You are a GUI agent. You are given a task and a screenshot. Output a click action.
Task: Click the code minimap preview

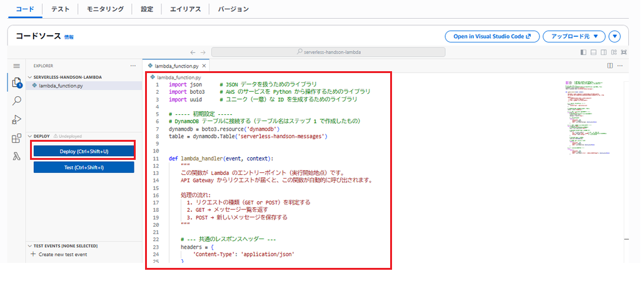click(587, 119)
